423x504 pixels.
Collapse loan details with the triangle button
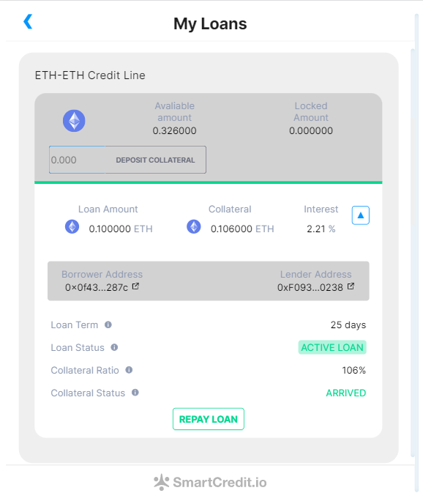(x=360, y=215)
